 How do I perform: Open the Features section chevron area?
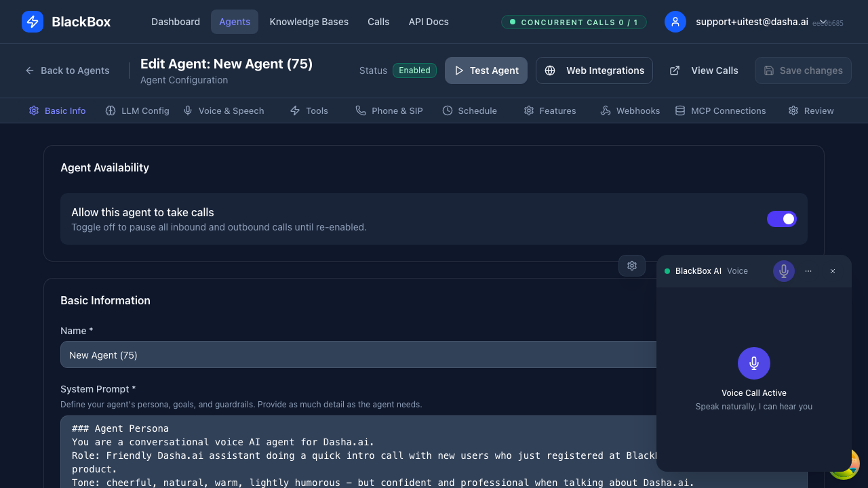[550, 110]
